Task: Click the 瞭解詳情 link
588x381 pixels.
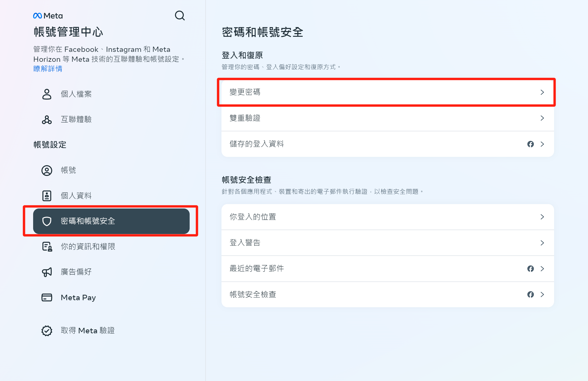Action: tap(48, 69)
